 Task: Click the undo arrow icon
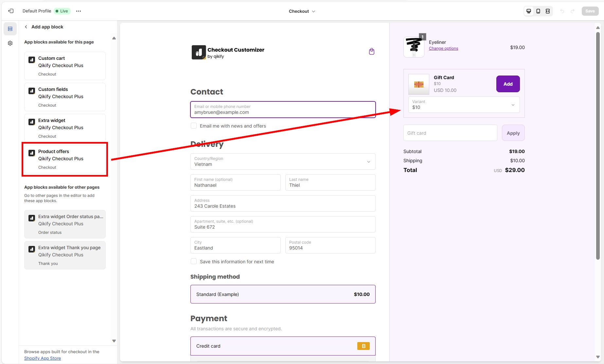point(562,11)
